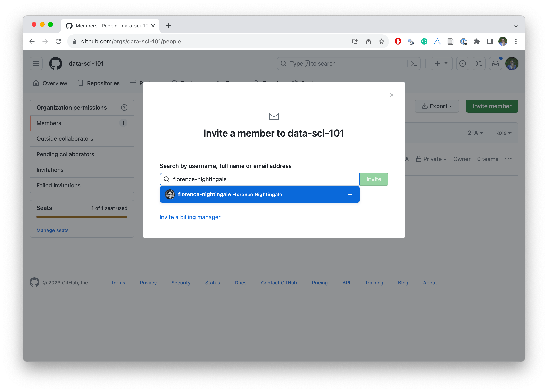The height and width of the screenshot is (392, 548).
Task: Bookmark this page with the star icon
Action: click(381, 41)
